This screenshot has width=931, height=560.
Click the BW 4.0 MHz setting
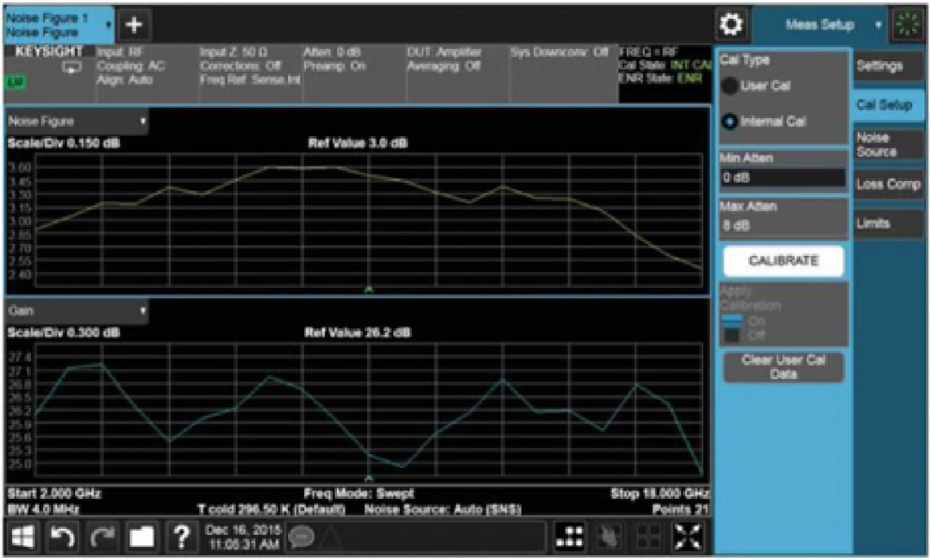pyautogui.click(x=42, y=509)
